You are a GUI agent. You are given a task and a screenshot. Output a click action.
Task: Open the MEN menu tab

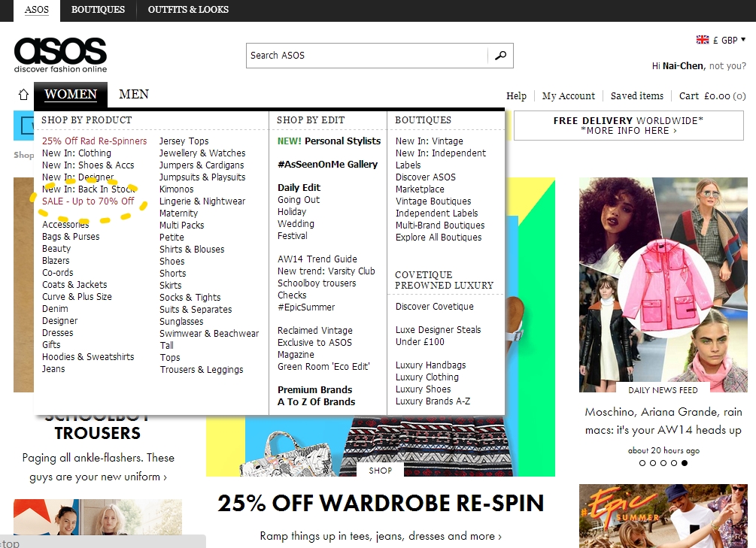click(134, 95)
